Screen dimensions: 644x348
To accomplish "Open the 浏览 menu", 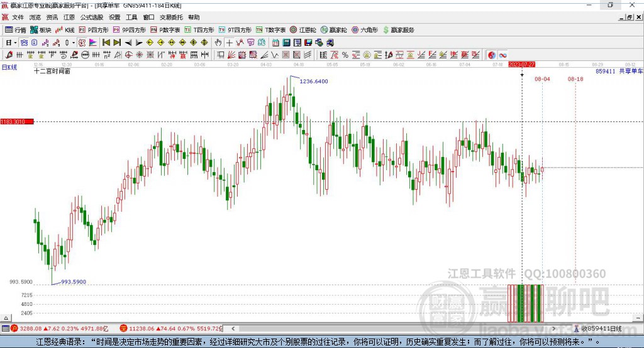I will click(x=35, y=17).
